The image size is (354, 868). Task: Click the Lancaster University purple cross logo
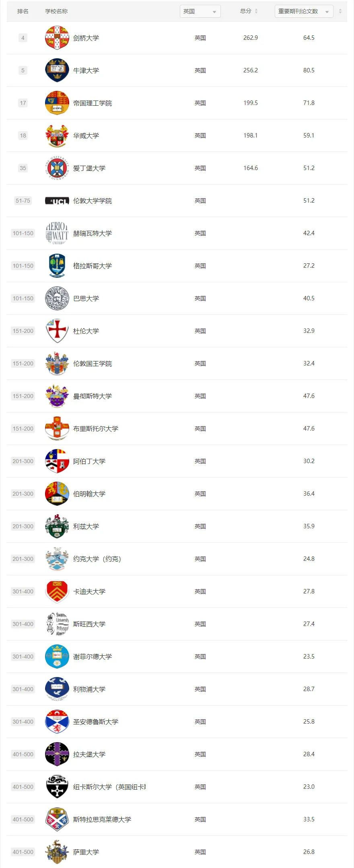[x=57, y=754]
